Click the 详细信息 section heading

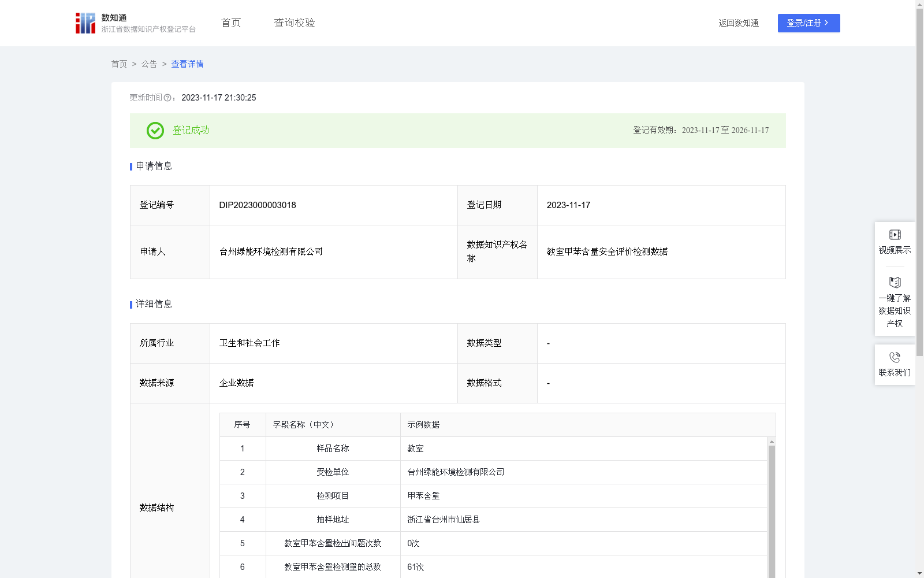[x=154, y=305]
